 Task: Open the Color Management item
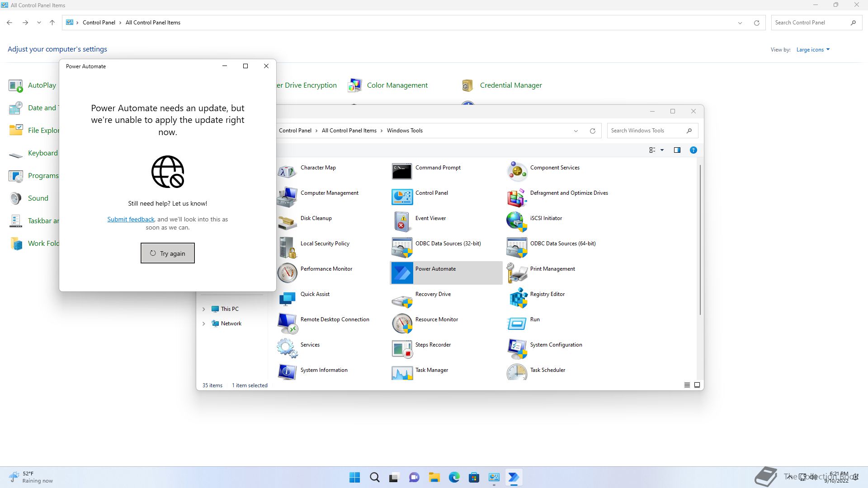(397, 85)
